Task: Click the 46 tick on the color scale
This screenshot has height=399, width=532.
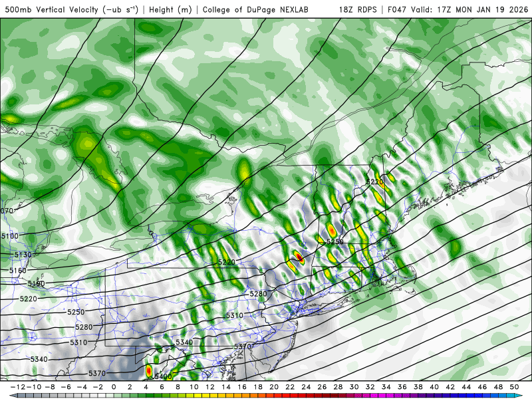Action: (482, 387)
